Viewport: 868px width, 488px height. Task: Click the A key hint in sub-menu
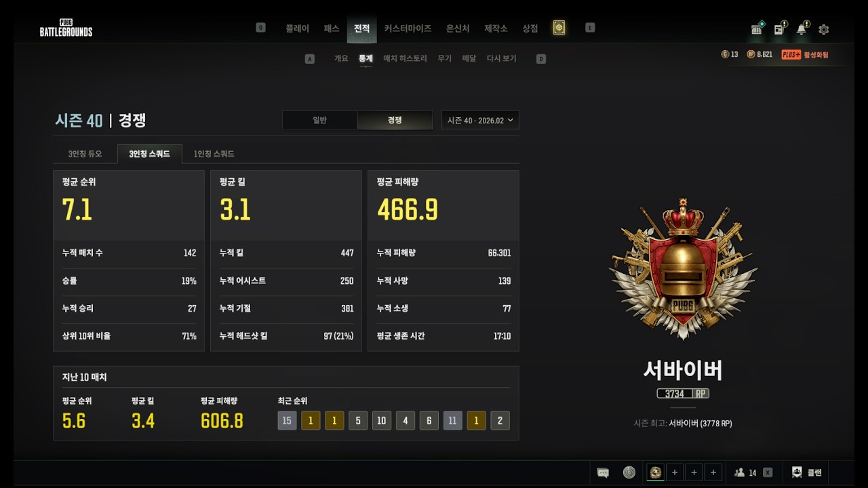click(x=310, y=59)
